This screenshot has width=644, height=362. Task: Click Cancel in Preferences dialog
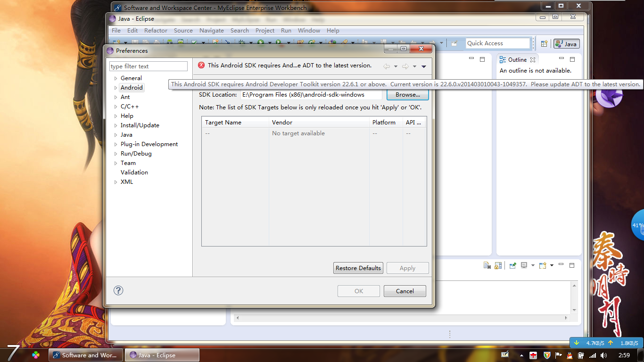tap(405, 291)
